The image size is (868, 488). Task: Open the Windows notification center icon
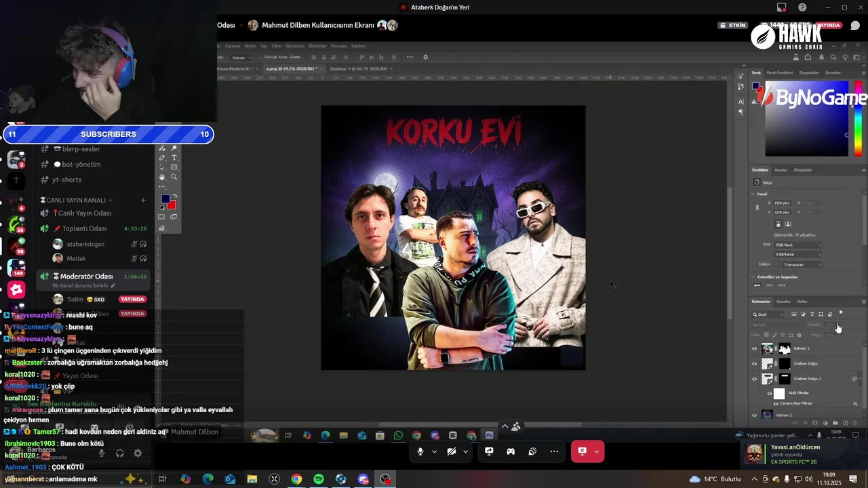pyautogui.click(x=854, y=479)
